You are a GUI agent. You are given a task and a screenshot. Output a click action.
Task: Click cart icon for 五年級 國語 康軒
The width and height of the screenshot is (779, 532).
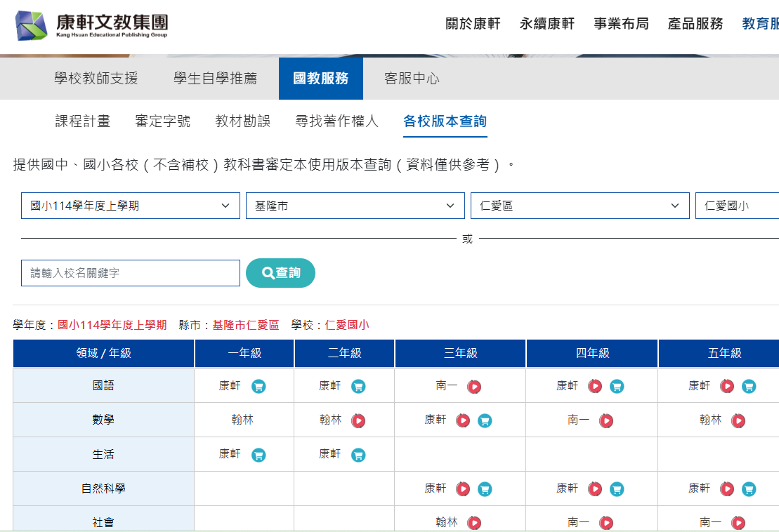[749, 386]
